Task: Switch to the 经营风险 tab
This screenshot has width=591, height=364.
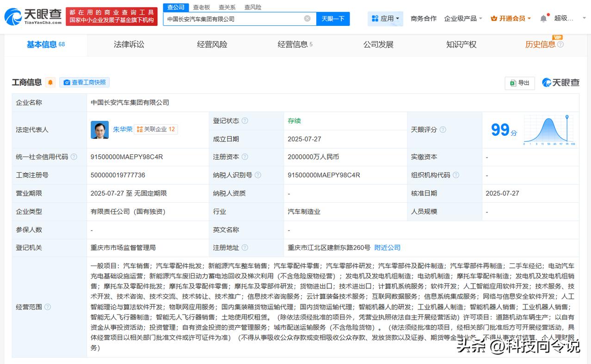Action: coord(212,44)
